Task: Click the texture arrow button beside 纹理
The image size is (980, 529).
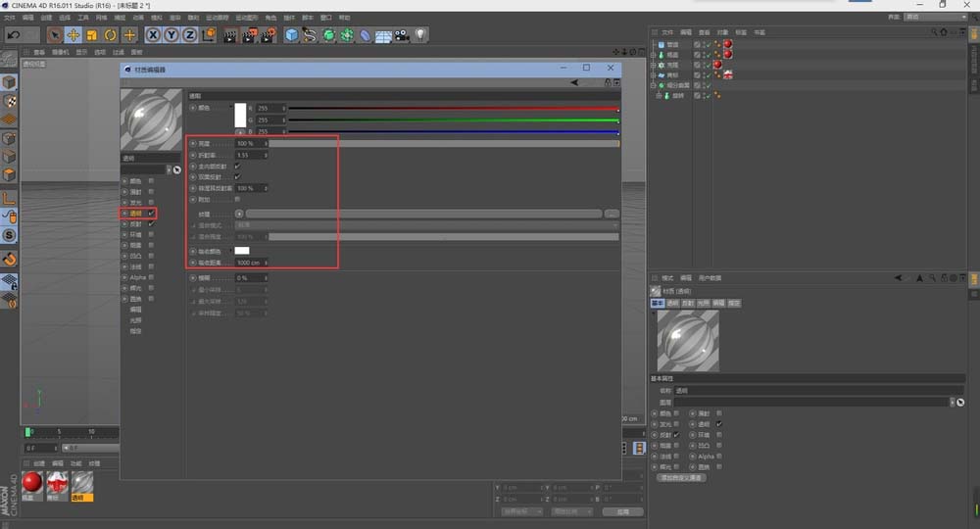Action: (x=239, y=213)
